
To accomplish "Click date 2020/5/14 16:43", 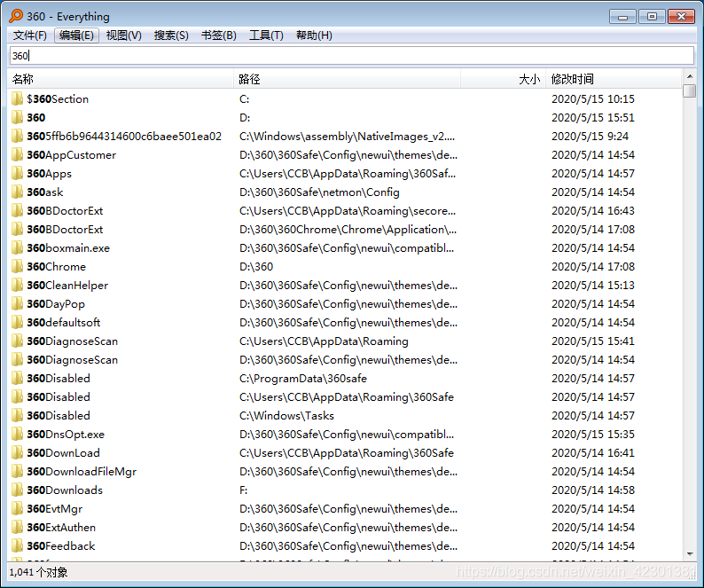I will [x=592, y=211].
